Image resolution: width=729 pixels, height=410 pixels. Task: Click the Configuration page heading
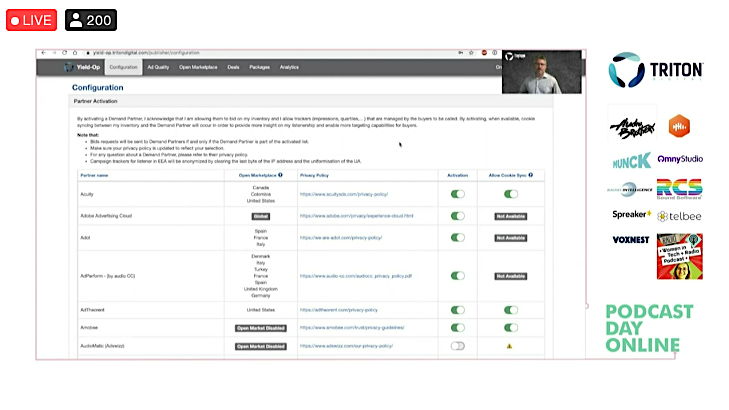click(98, 87)
